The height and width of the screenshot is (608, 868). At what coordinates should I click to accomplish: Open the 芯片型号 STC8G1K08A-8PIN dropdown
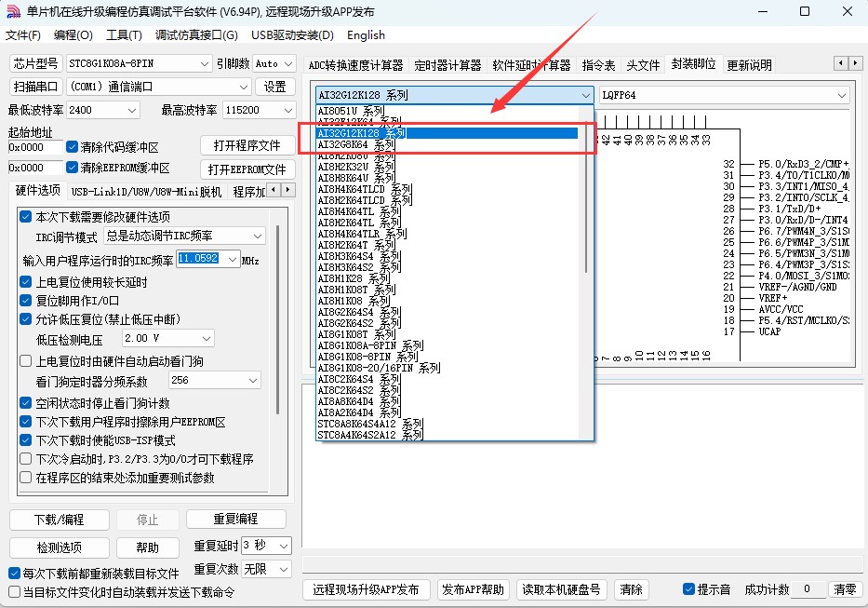(x=139, y=63)
